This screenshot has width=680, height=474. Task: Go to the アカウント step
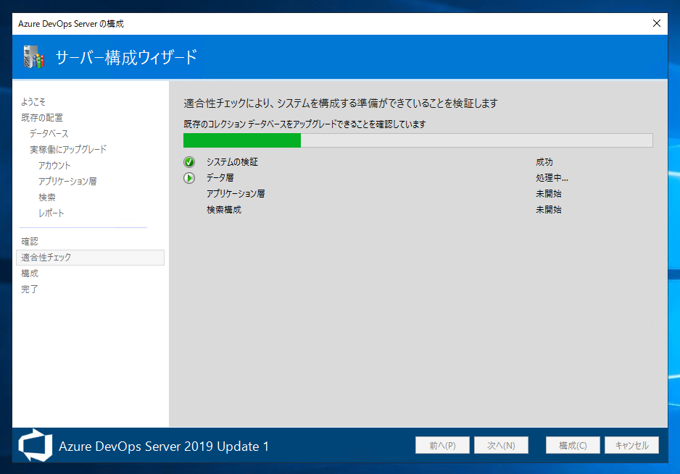54,165
